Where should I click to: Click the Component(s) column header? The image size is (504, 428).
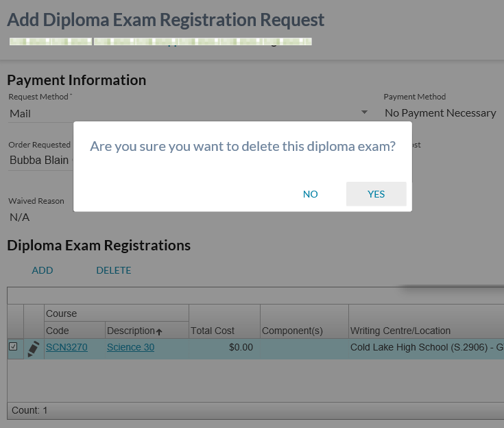point(292,331)
